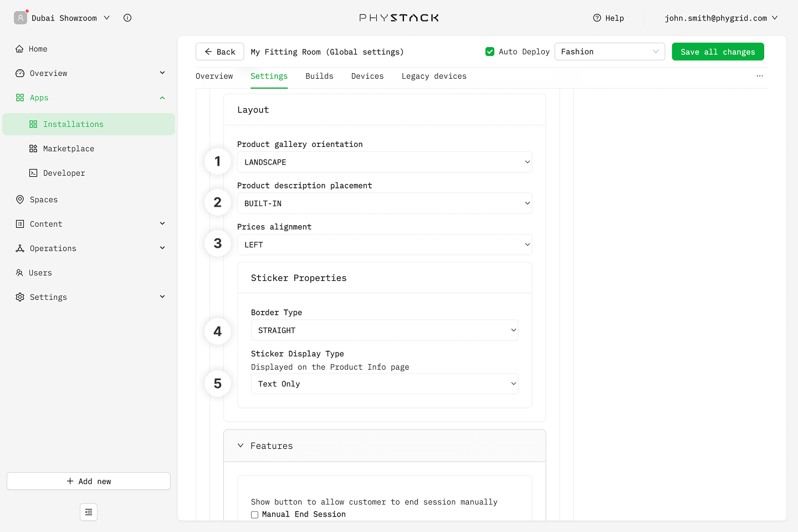Expand the Settings sidebar chevron
The width and height of the screenshot is (798, 532).
162,296
